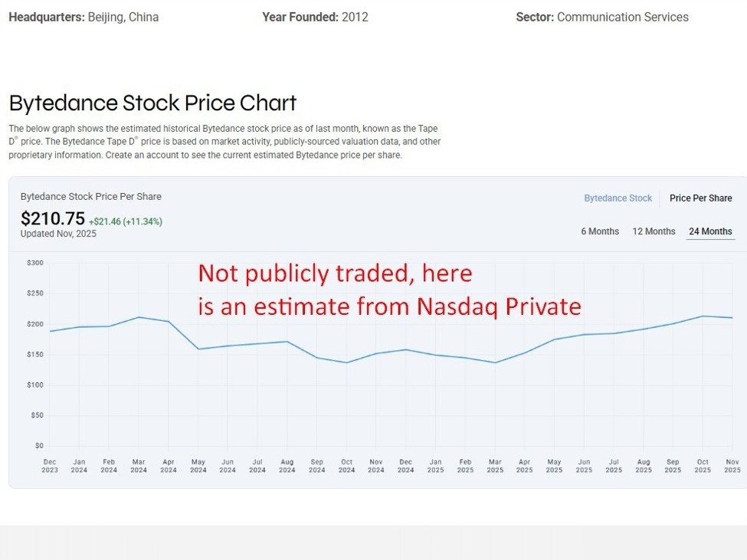Choose the 24 Months time range

(x=710, y=231)
